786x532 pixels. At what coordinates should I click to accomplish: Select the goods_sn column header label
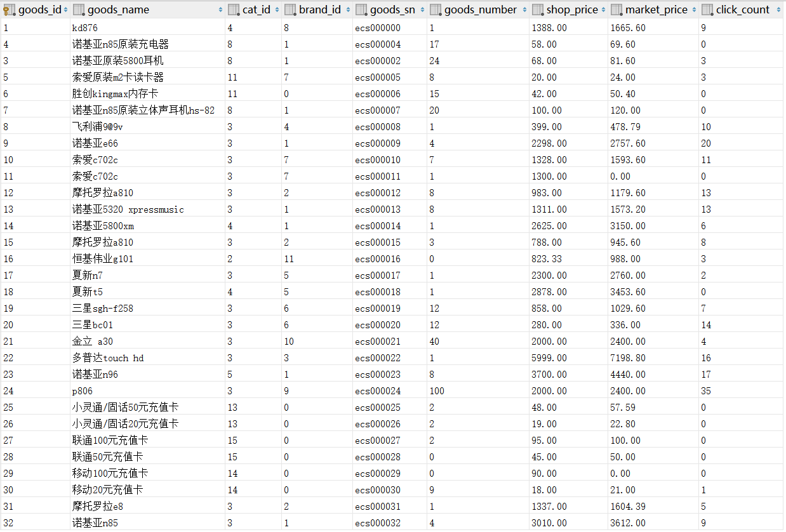392,10
